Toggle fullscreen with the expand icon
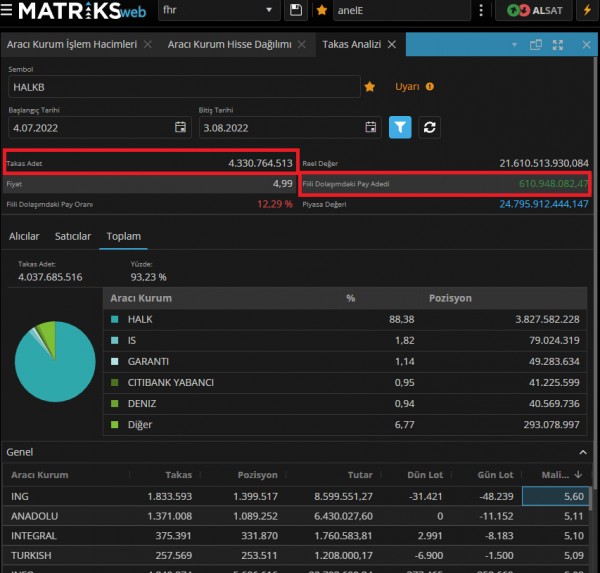The image size is (600, 573). [558, 45]
